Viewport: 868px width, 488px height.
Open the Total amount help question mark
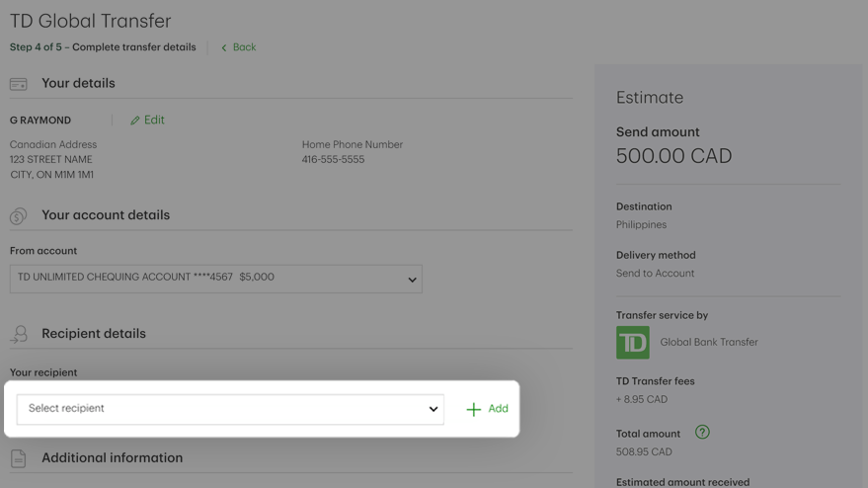click(x=702, y=432)
